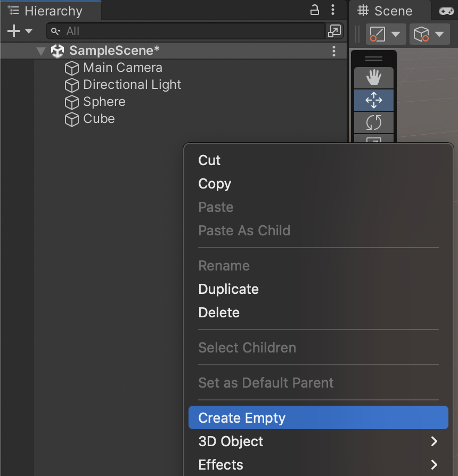Switch to the Scene tab

386,11
